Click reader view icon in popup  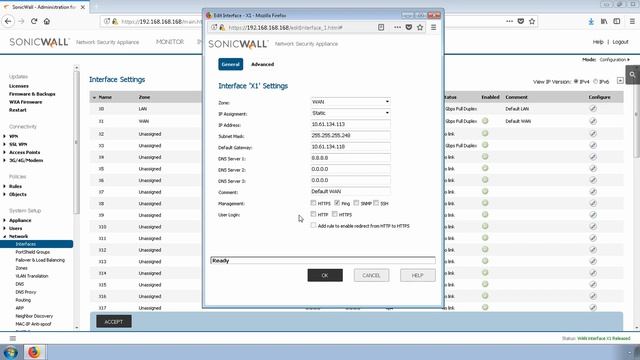381,27
